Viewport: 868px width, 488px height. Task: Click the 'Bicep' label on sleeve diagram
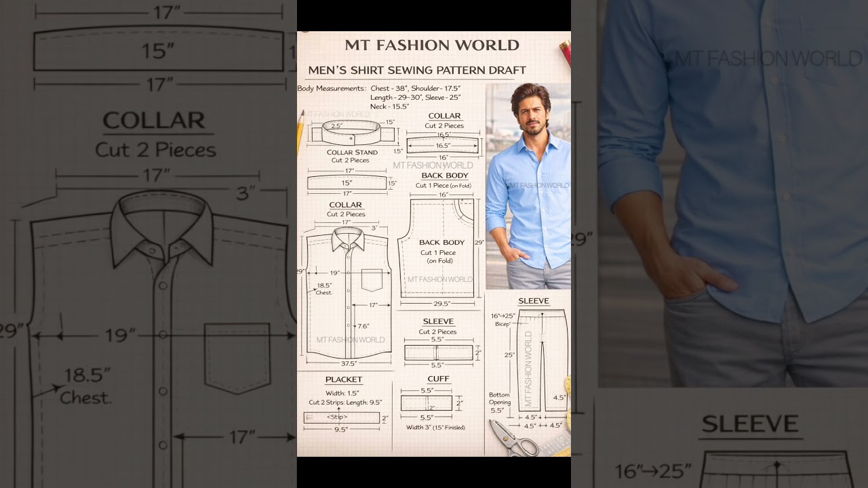[502, 325]
